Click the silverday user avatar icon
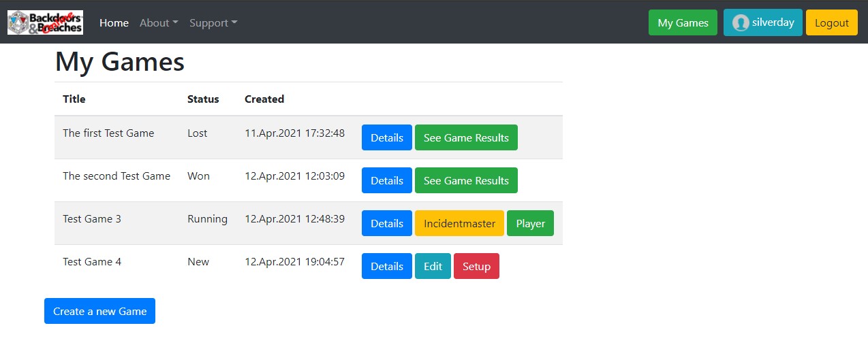The width and height of the screenshot is (868, 347). click(740, 22)
